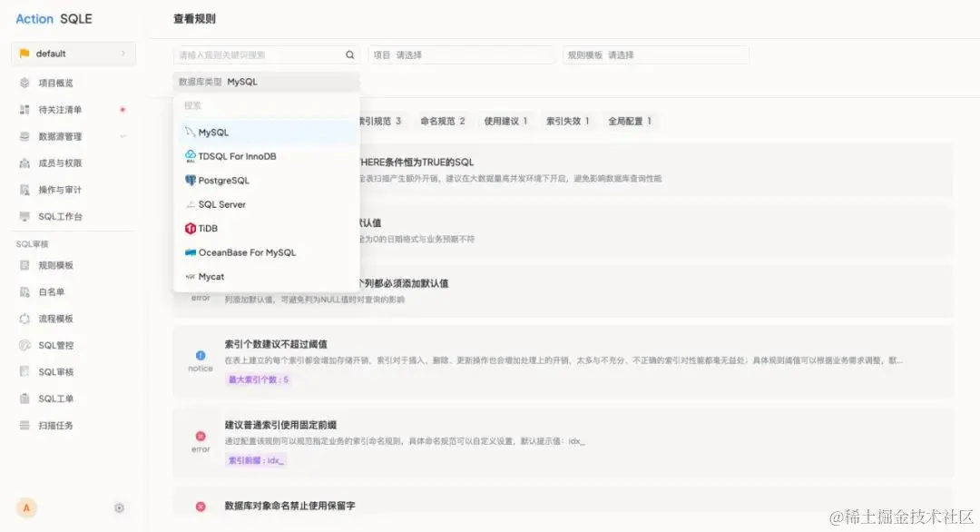Choose OceanBase For MySQL option
The image size is (980, 532).
coord(266,252)
